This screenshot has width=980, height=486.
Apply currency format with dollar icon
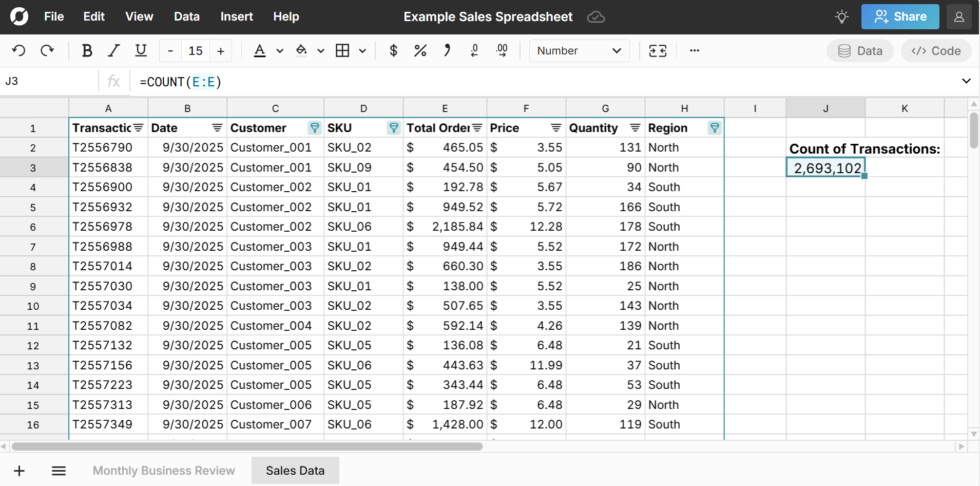pos(393,51)
